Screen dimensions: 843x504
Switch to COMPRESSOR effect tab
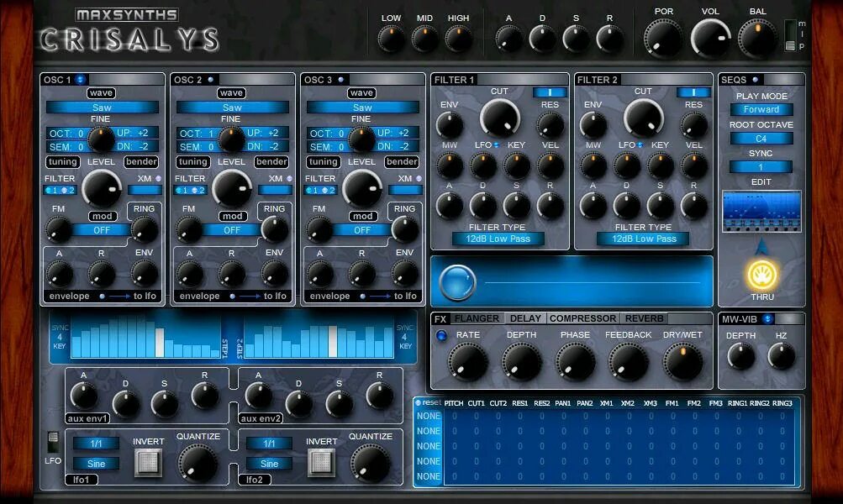click(x=582, y=318)
